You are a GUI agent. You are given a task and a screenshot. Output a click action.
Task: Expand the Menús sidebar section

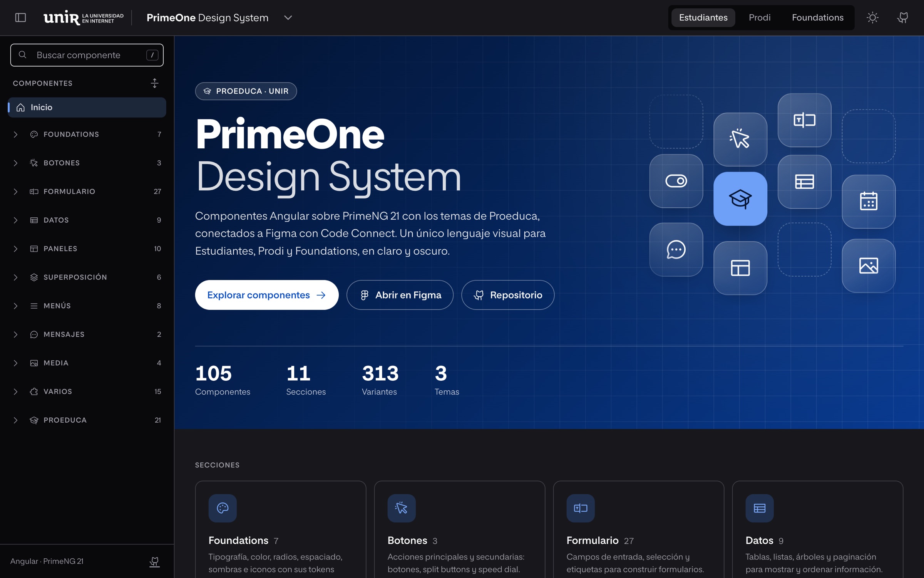[x=87, y=306]
